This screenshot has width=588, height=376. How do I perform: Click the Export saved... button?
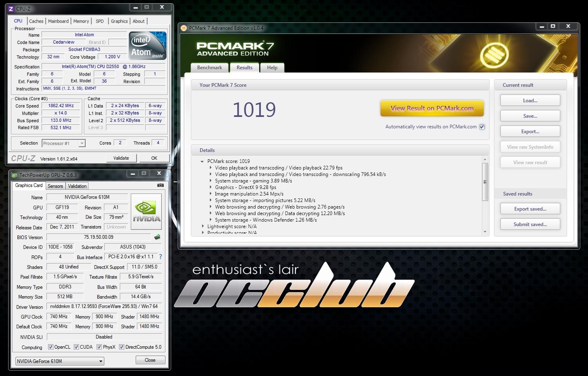coord(530,209)
